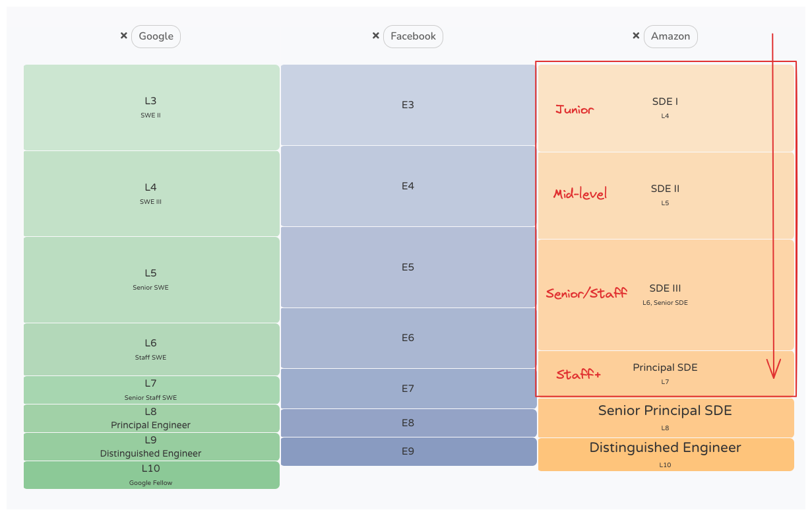Open the L5 Senior SWE level

(x=152, y=280)
